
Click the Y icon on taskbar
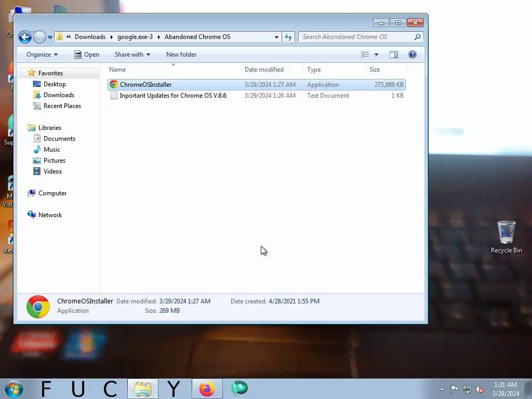pos(174,389)
